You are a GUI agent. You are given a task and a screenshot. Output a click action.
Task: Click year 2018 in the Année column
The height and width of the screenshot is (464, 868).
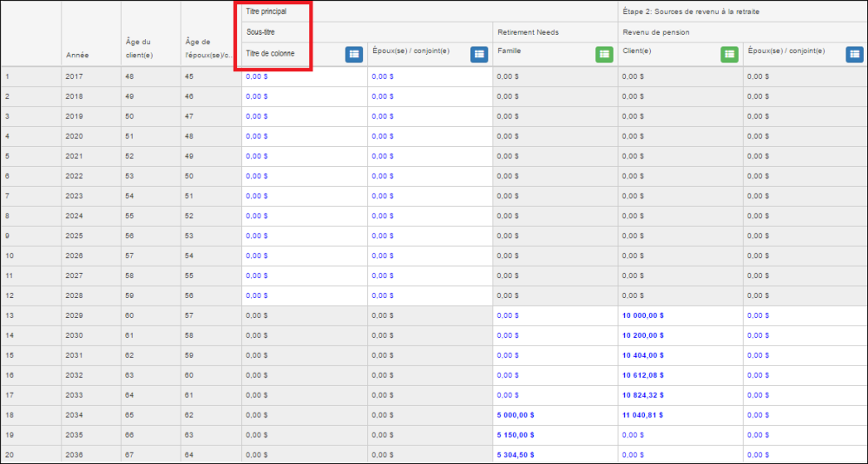(73, 96)
